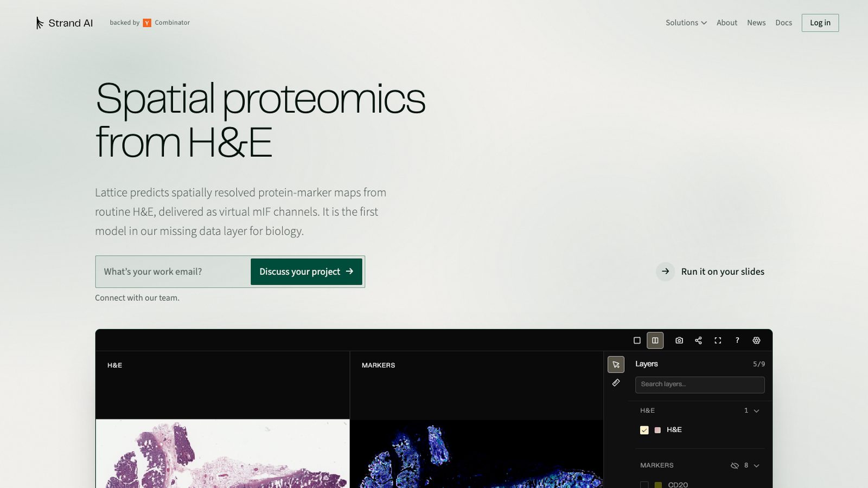Image resolution: width=868 pixels, height=488 pixels.
Task: Click the 'Connect with our team.' text
Action: [x=137, y=298]
